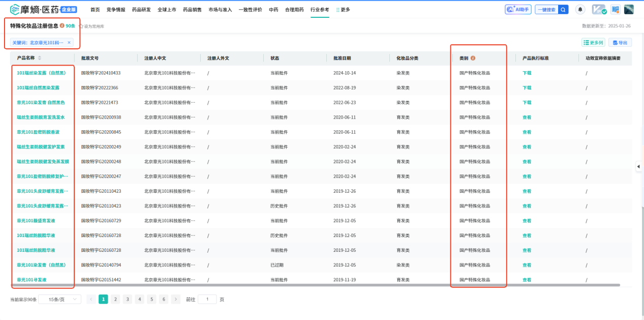Click the 90条 record count
Image resolution: width=644 pixels, height=320 pixels.
tap(70, 26)
